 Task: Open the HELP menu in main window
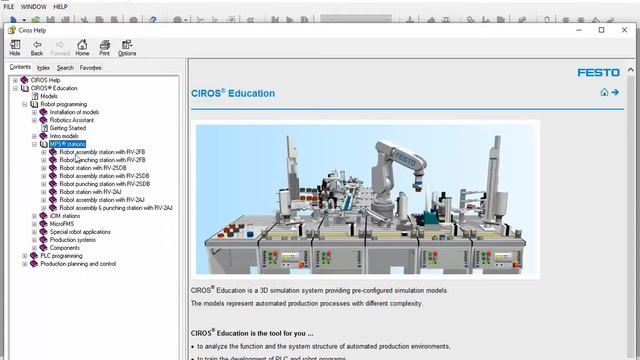[x=60, y=7]
